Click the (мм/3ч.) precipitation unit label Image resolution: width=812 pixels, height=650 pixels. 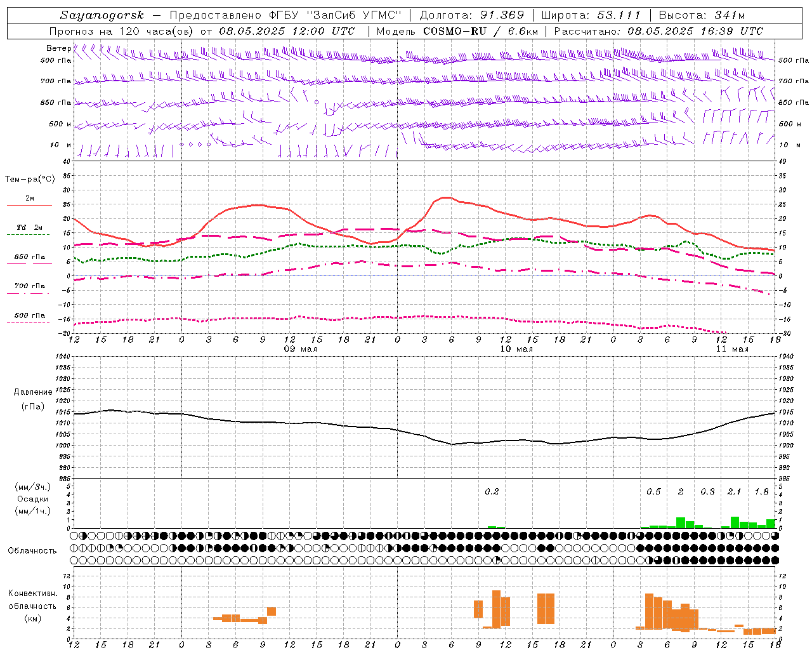[33, 487]
